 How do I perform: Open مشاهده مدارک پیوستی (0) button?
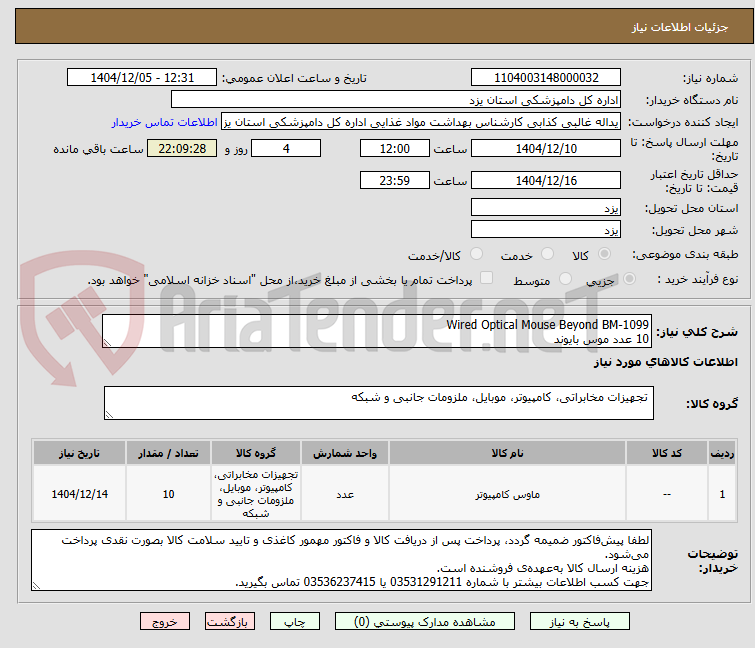424,622
